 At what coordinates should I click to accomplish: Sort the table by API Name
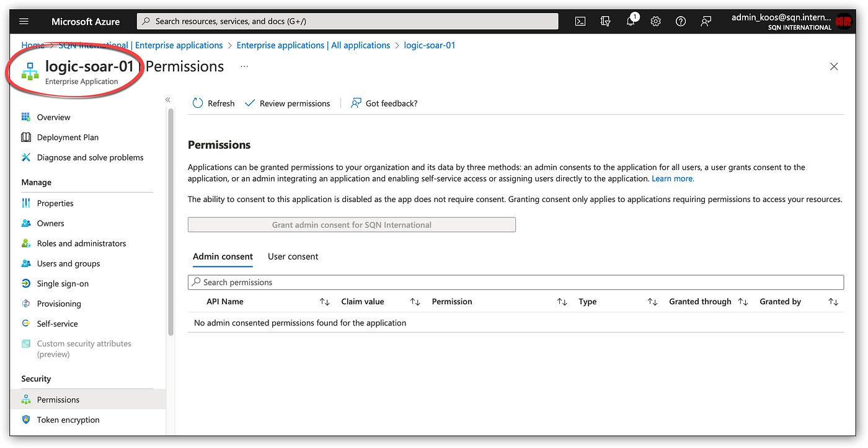324,302
